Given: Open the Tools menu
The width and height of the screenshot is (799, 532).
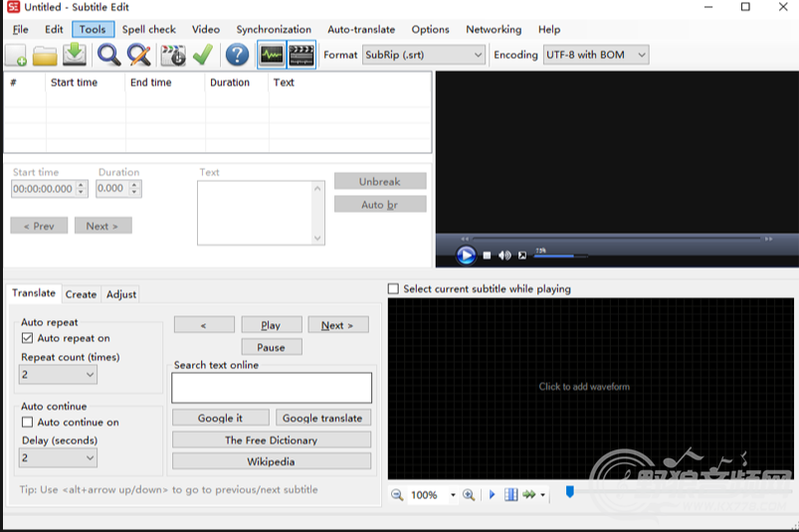Looking at the screenshot, I should (x=93, y=30).
